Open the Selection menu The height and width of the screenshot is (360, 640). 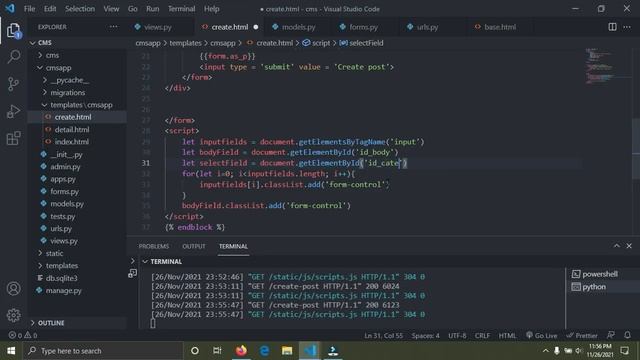(x=80, y=9)
